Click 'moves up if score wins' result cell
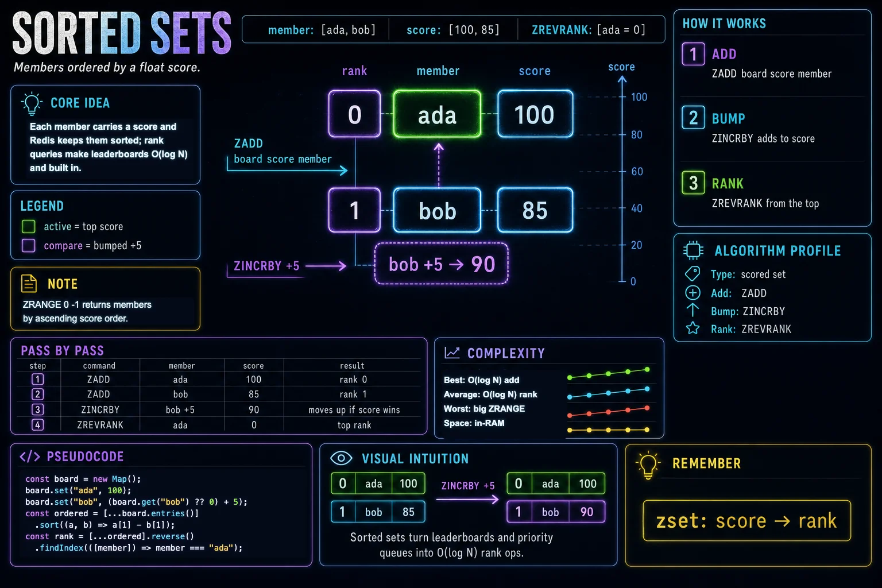Viewport: 882px width, 588px height. [354, 410]
